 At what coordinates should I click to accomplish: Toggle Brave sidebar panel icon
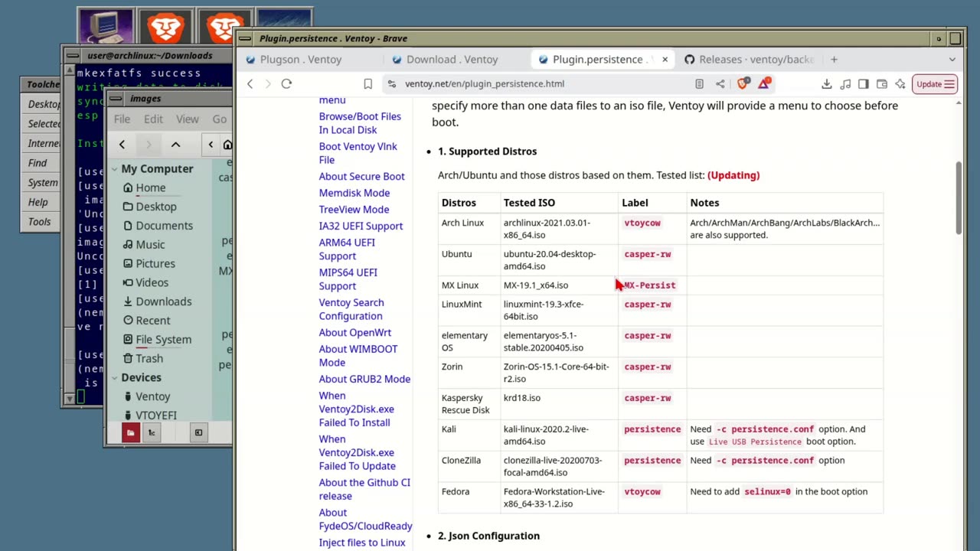tap(864, 84)
